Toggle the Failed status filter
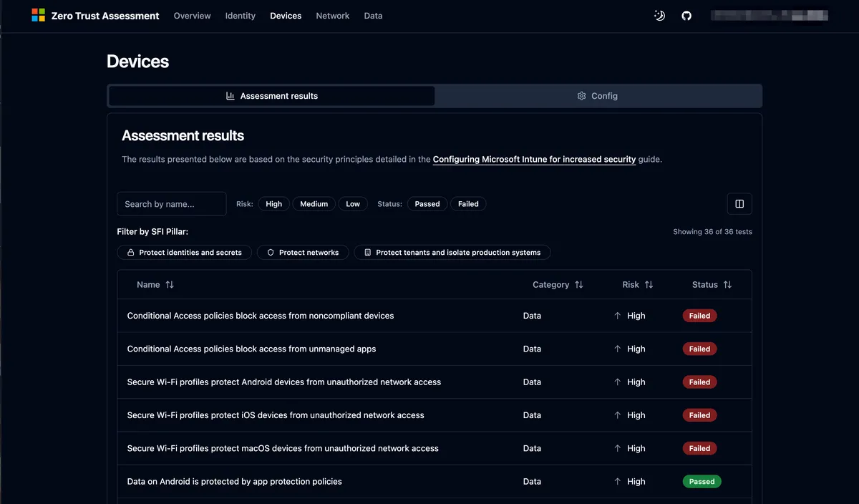 point(468,204)
